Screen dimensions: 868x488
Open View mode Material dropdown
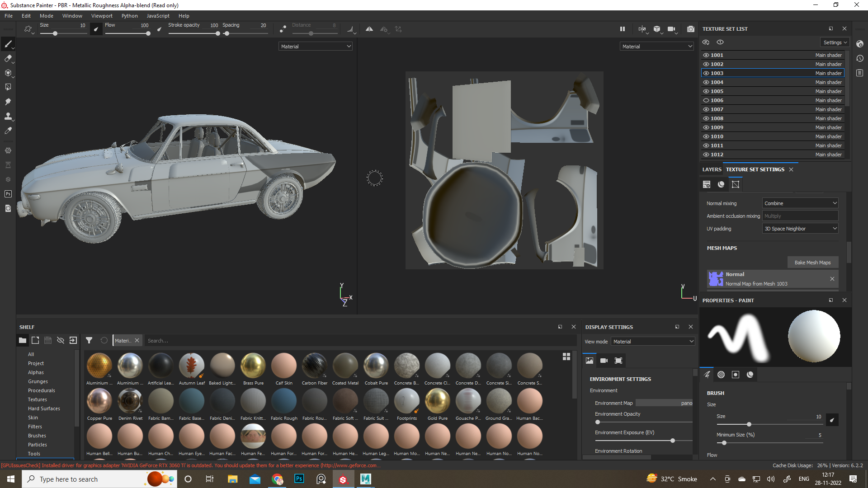pyautogui.click(x=653, y=342)
